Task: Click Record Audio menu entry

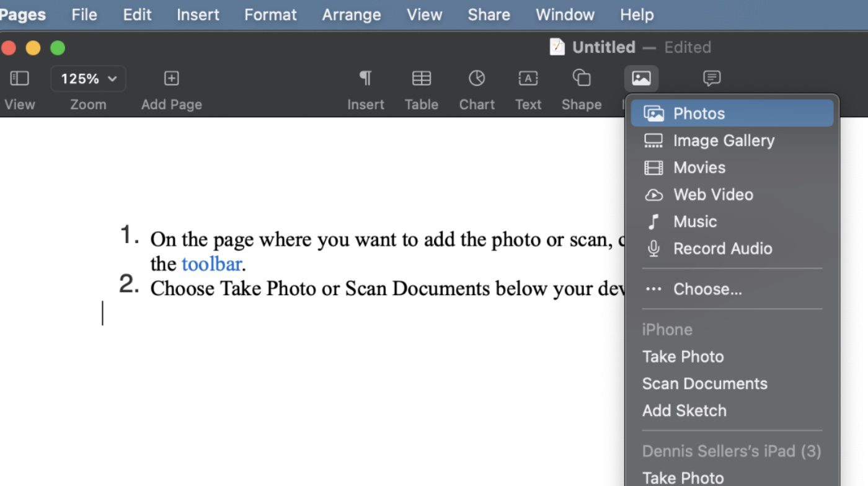Action: tap(722, 249)
